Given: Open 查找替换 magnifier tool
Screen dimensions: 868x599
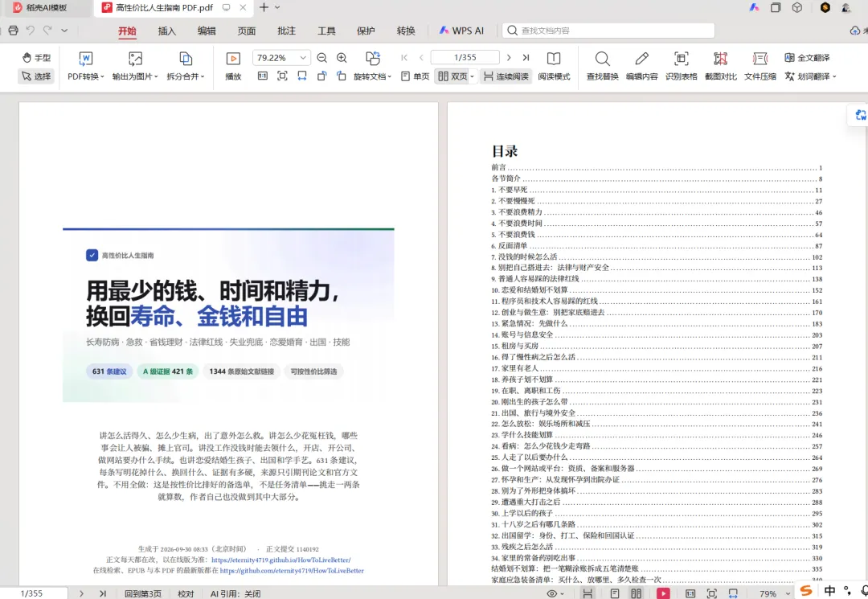Looking at the screenshot, I should coord(602,59).
